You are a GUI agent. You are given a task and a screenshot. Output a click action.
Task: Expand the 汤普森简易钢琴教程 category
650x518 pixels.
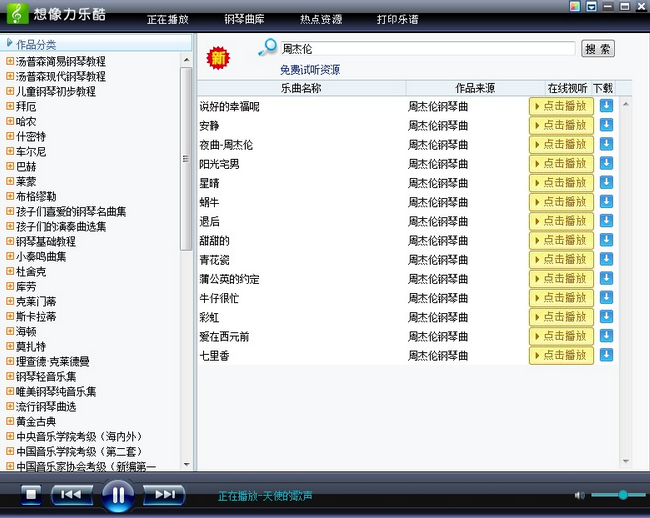(x=10, y=61)
